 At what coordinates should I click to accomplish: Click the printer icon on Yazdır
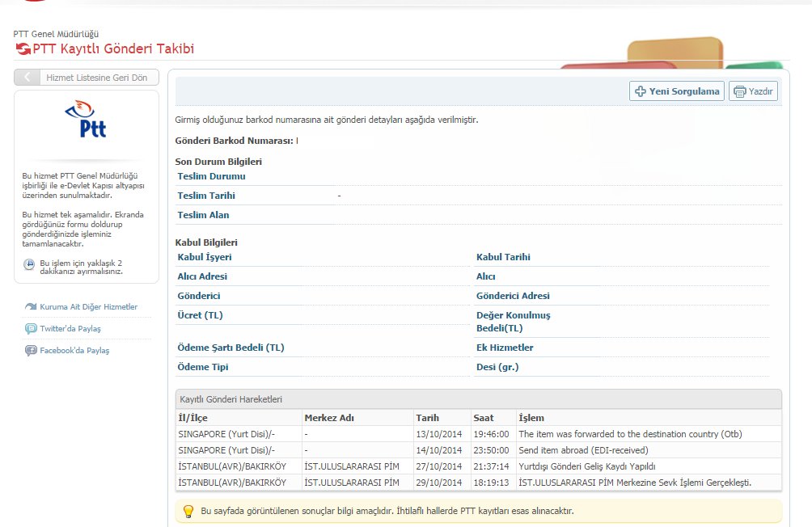point(740,91)
